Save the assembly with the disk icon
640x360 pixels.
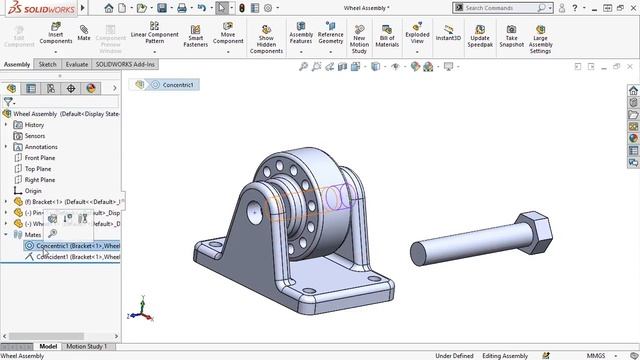click(162, 8)
